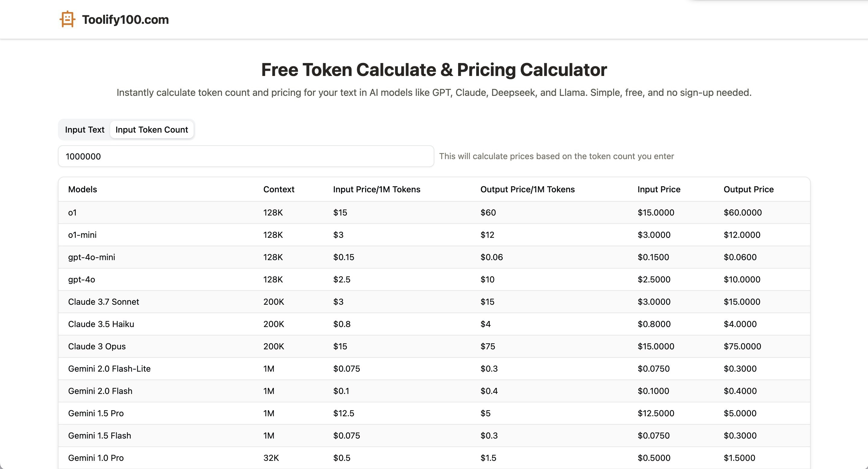Image resolution: width=868 pixels, height=469 pixels.
Task: Click the Context column header
Action: (x=279, y=189)
